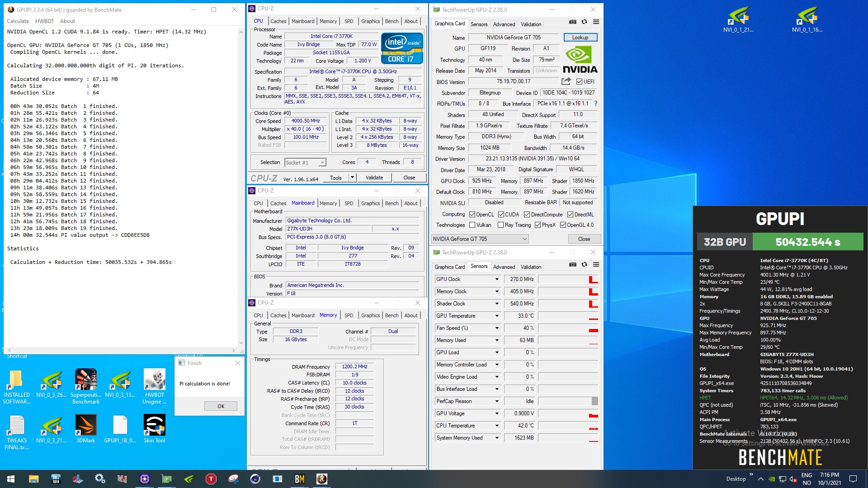Open hamburger menu in Sensors GPU-Z window

click(x=596, y=264)
